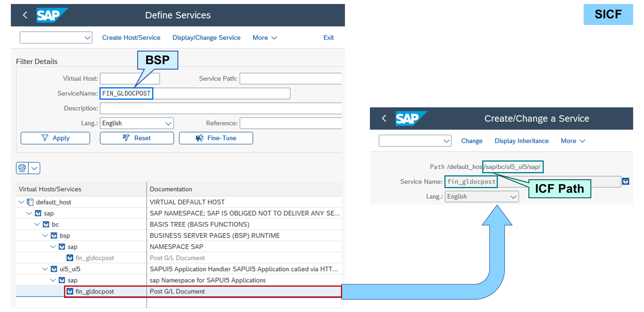Click Service Name field in Create/Change a Service
This screenshot has height=312, width=644.
pos(533,182)
